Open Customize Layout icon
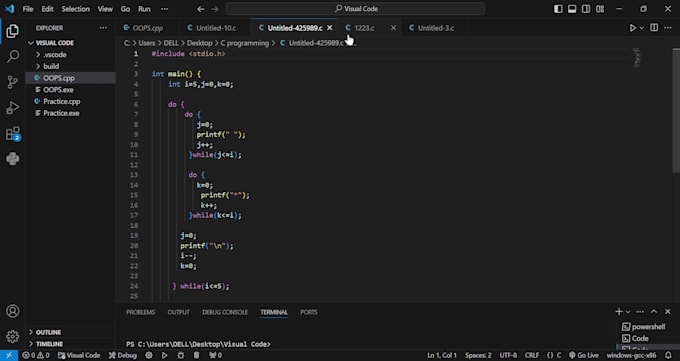This screenshot has height=361, width=680. (x=600, y=9)
